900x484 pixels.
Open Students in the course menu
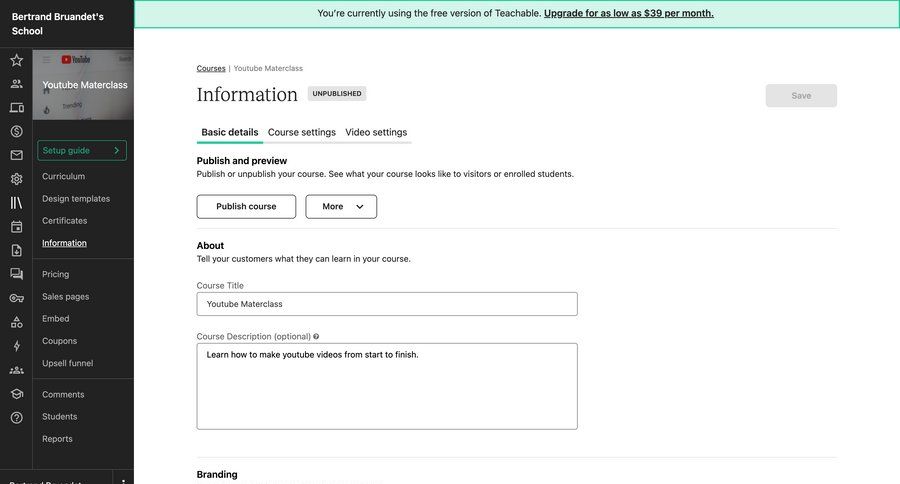(x=59, y=417)
